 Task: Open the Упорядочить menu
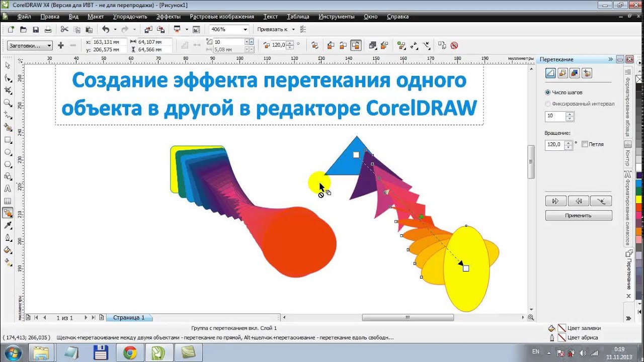(130, 17)
